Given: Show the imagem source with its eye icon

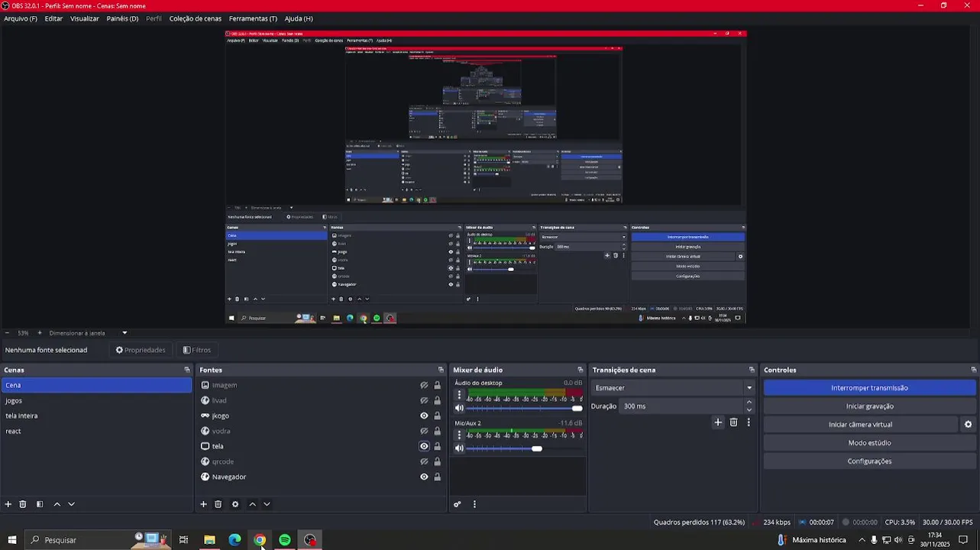Looking at the screenshot, I should (x=424, y=385).
